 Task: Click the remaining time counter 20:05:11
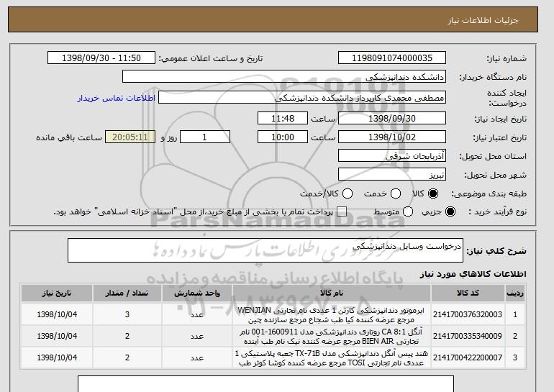tap(130, 137)
